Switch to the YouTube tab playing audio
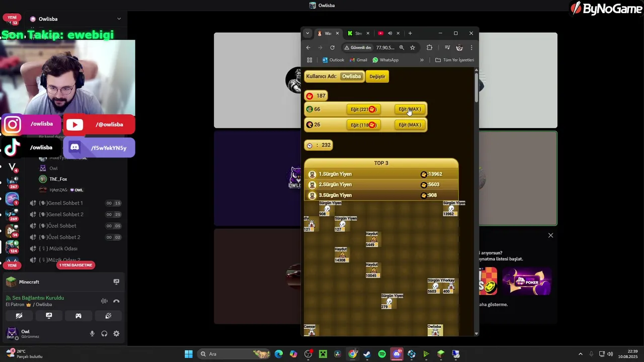Screen dimensions: 644x362 (x=381, y=33)
